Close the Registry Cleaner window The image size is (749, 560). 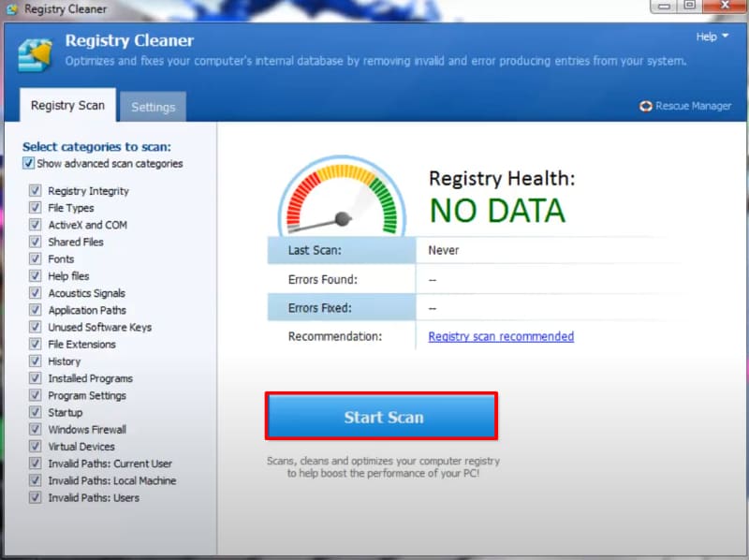724,6
